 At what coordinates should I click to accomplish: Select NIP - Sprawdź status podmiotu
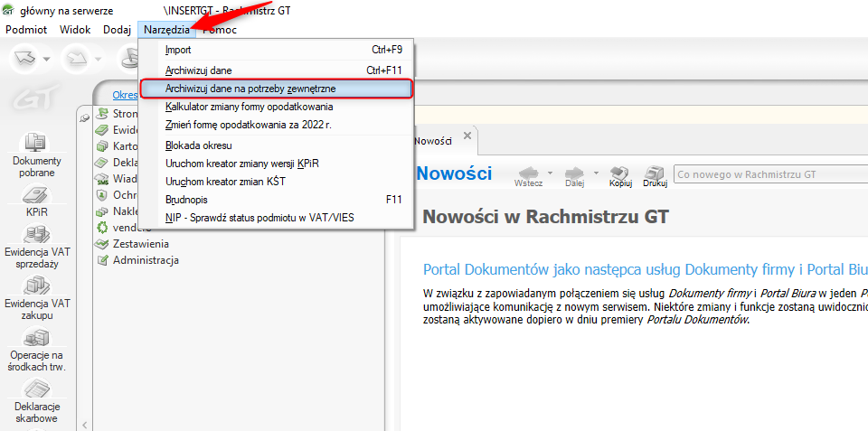tap(276, 218)
